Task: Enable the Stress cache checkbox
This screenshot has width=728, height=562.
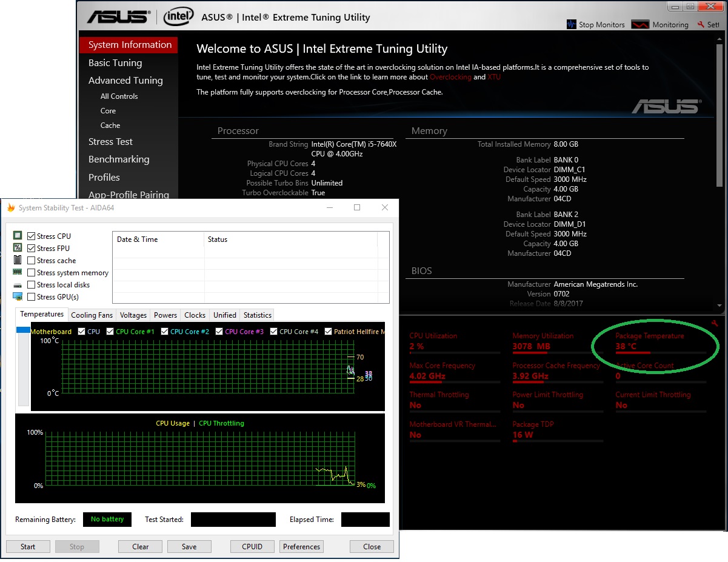Action: pyautogui.click(x=31, y=261)
